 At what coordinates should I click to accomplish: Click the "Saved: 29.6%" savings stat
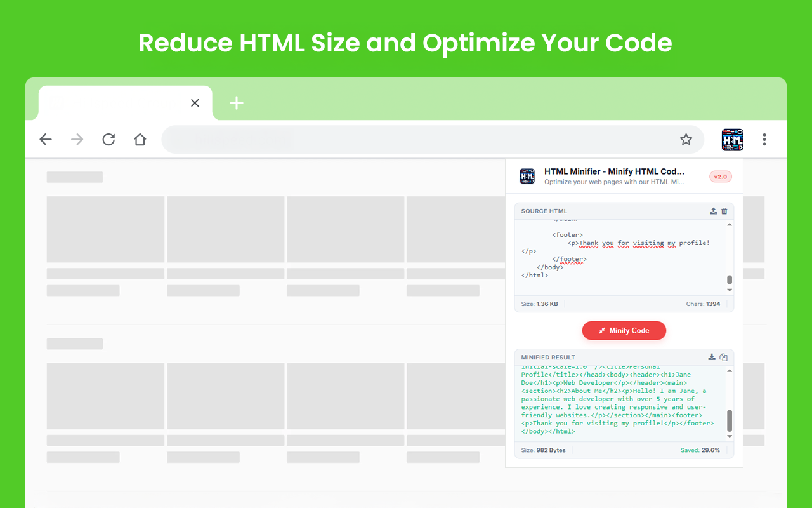(700, 450)
